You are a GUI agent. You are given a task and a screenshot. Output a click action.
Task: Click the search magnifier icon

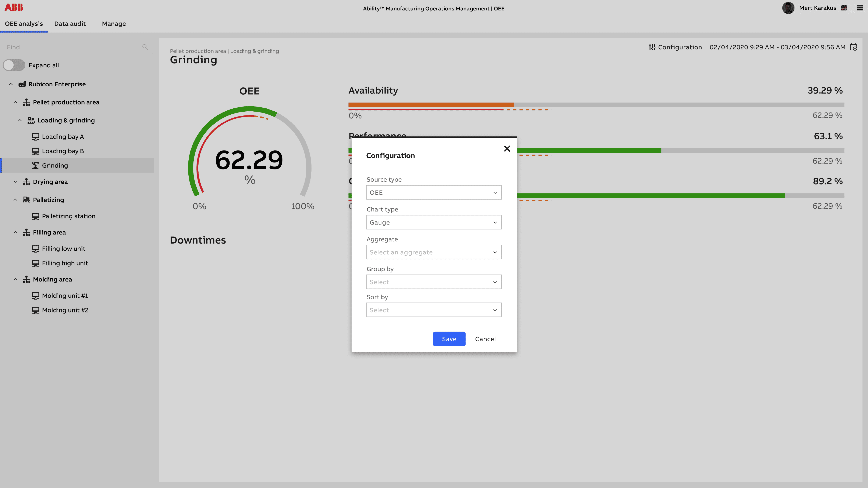pos(145,47)
